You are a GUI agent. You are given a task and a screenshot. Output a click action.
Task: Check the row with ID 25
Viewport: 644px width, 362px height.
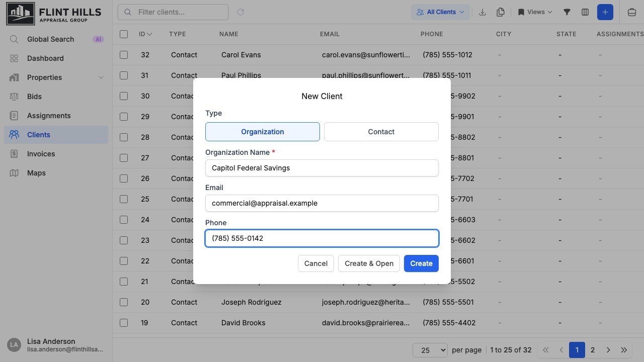pyautogui.click(x=124, y=199)
